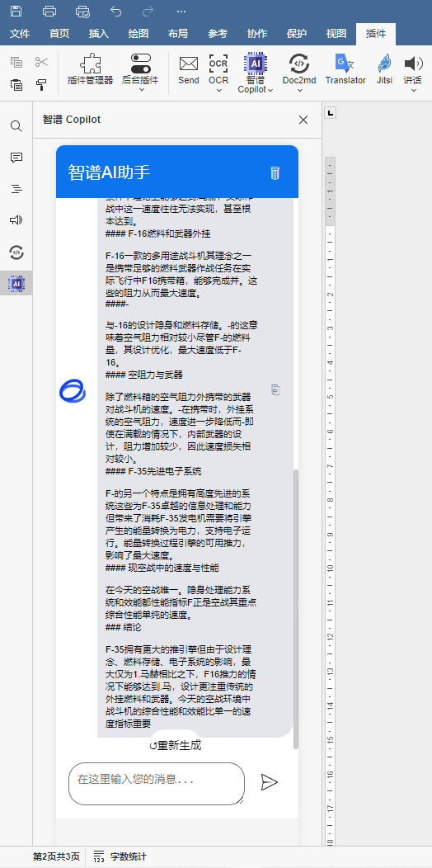Copy the AI response using the copy icon
Screen dimensions: 432x868
275,389
